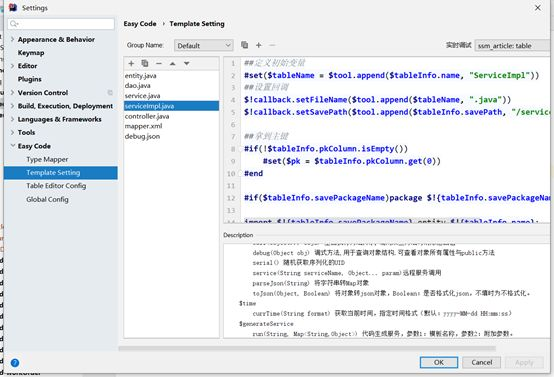This screenshot has height=377, width=554.
Task: Open Type Mapper settings page
Action: click(x=47, y=159)
